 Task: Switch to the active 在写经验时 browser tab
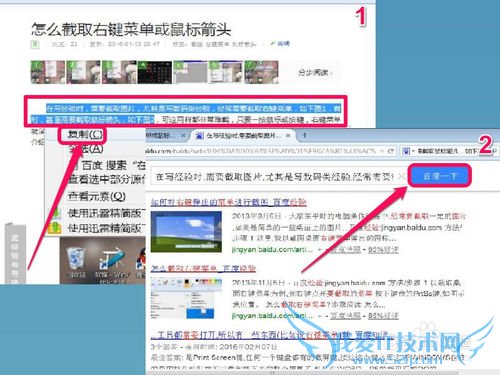(x=243, y=136)
